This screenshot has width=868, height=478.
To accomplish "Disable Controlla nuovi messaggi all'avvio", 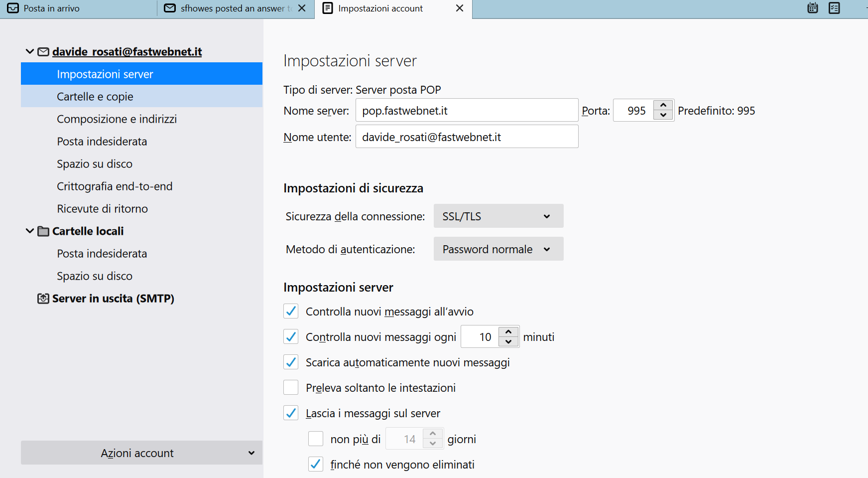I will 291,312.
